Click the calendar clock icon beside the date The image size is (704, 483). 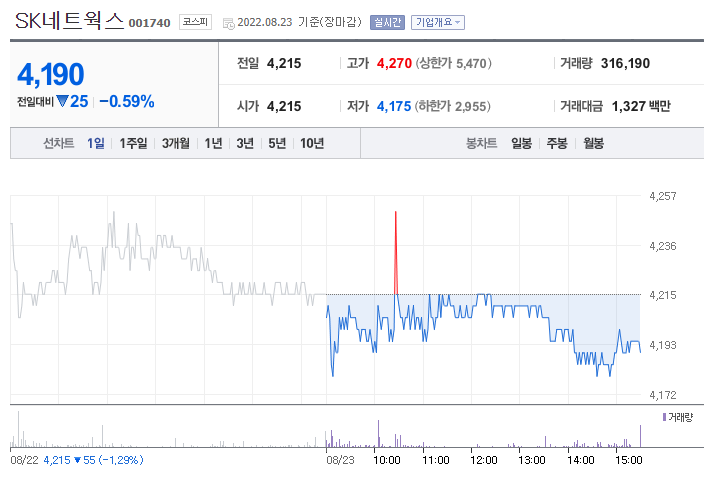click(x=229, y=23)
